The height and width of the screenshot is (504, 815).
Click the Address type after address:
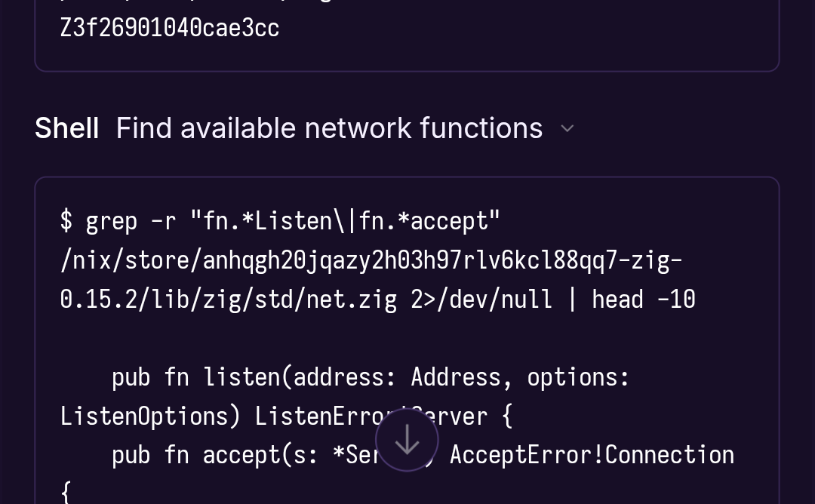pyautogui.click(x=461, y=376)
